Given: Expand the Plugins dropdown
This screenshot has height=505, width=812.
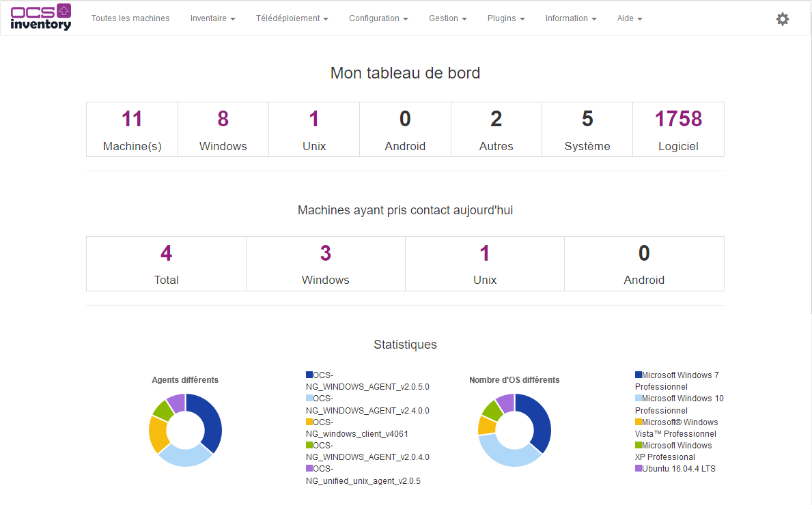Looking at the screenshot, I should (x=506, y=18).
